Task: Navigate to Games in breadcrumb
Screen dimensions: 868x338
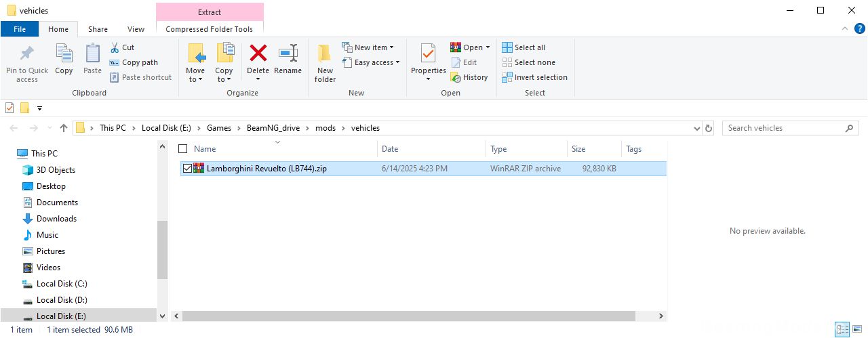Action: [x=219, y=128]
